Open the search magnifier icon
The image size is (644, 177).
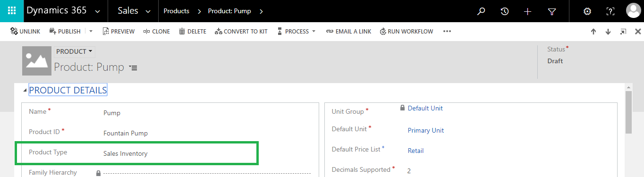click(481, 11)
